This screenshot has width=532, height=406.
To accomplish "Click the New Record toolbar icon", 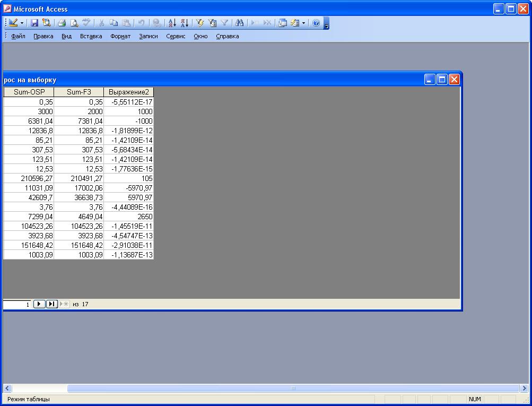I will coord(255,23).
